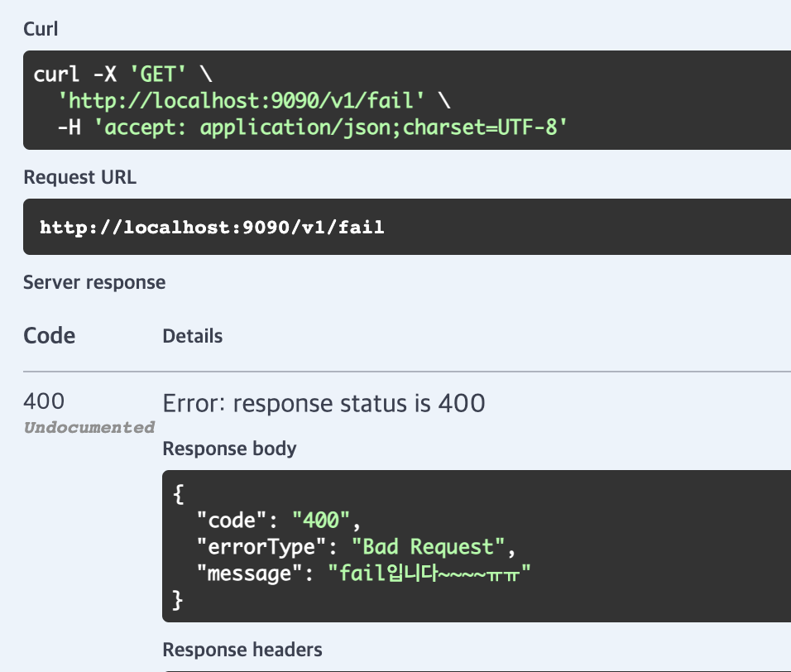Click the "code": "400" line in the response
This screenshot has width=791, height=672.
(279, 521)
